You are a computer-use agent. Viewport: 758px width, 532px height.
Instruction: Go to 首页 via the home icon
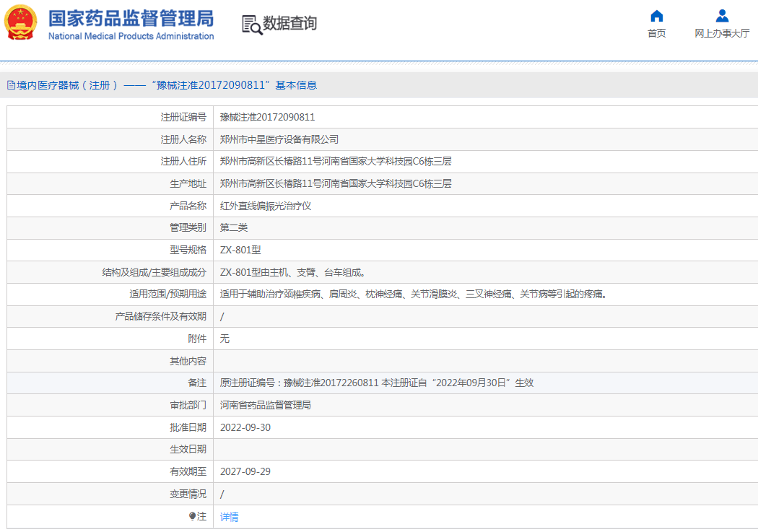pyautogui.click(x=656, y=16)
